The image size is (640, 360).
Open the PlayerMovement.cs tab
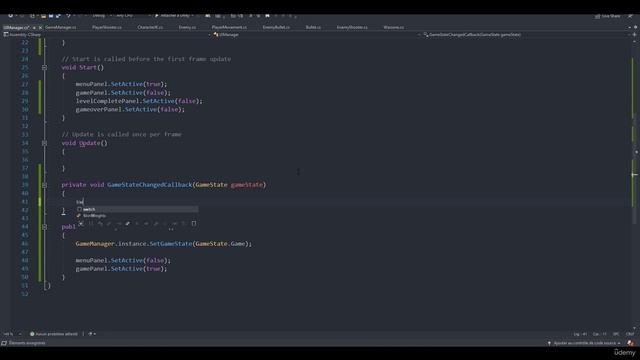point(229,27)
